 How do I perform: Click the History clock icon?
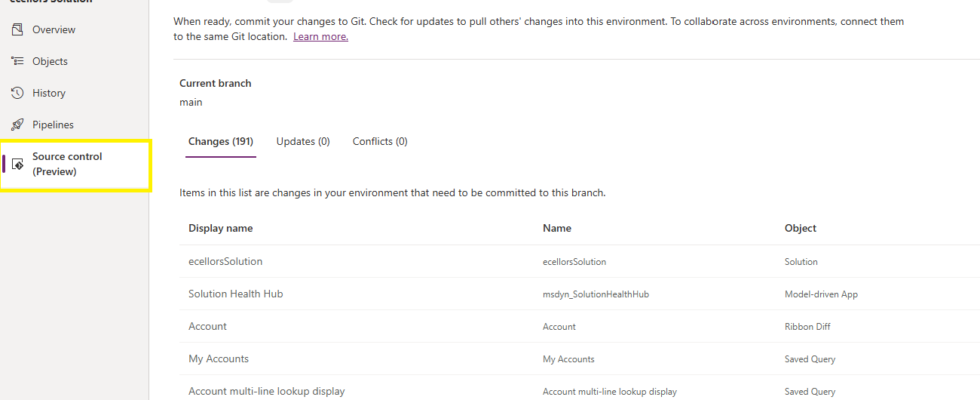point(18,93)
